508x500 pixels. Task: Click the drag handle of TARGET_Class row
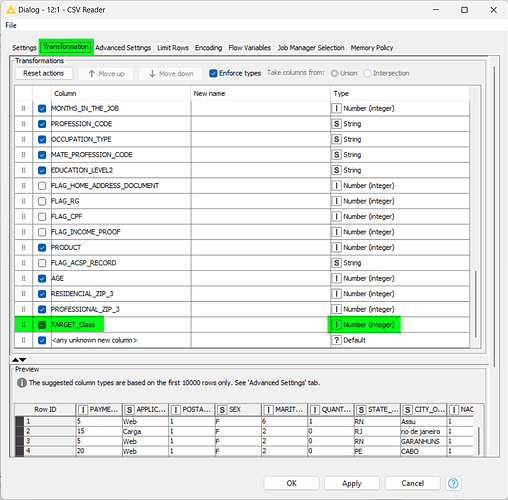[x=23, y=324]
